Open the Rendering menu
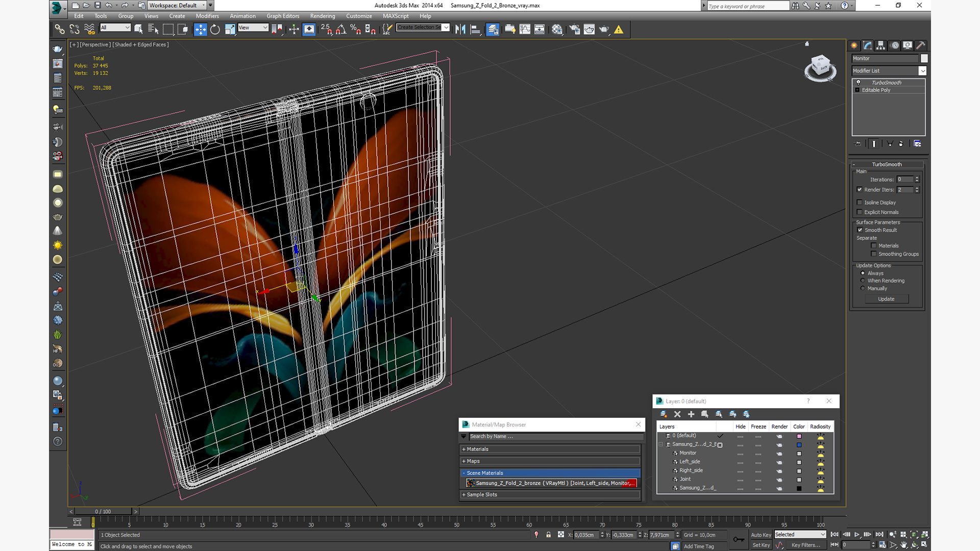980x551 pixels. point(323,16)
